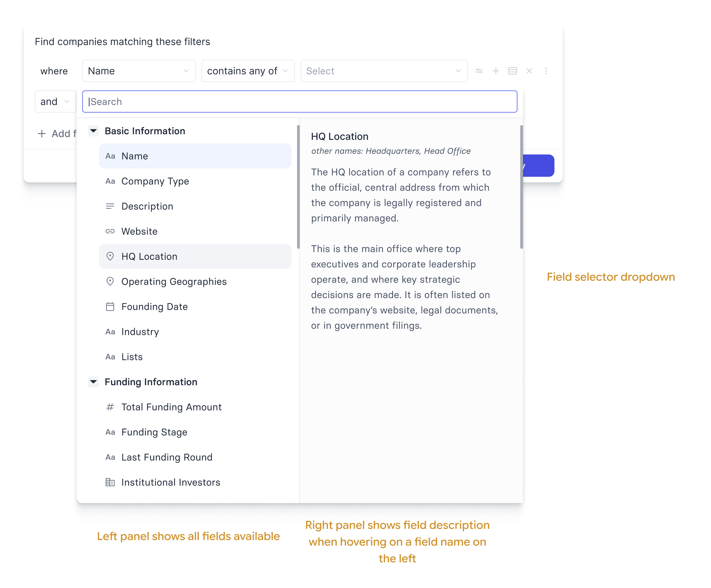Collapse the Funding Information group

coord(93,382)
